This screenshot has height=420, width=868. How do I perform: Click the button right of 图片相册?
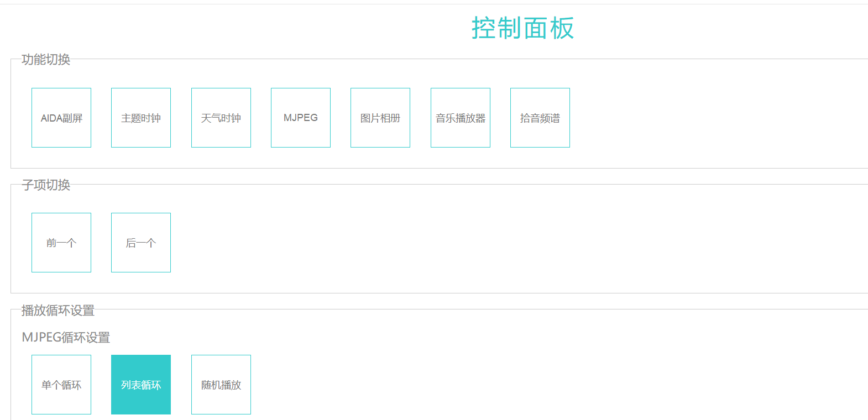pos(461,118)
